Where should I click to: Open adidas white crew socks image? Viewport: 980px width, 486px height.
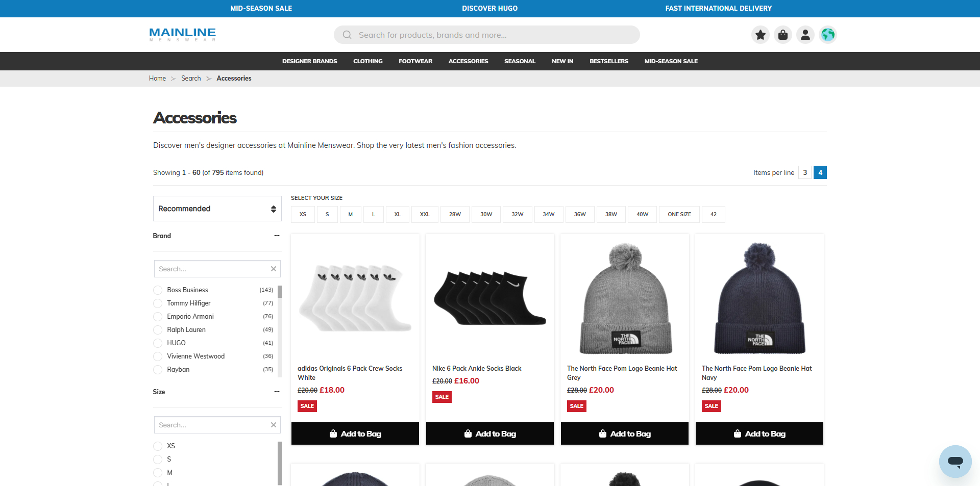tap(355, 298)
